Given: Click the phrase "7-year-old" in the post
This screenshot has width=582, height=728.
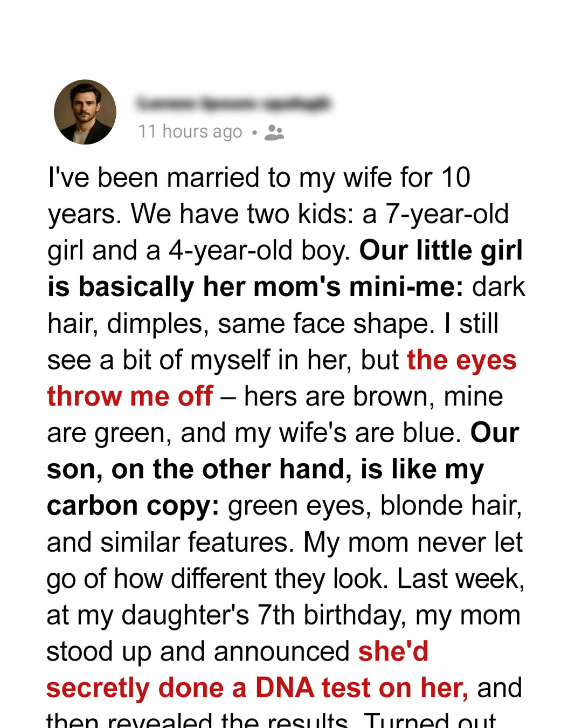Looking at the screenshot, I should (447, 215).
